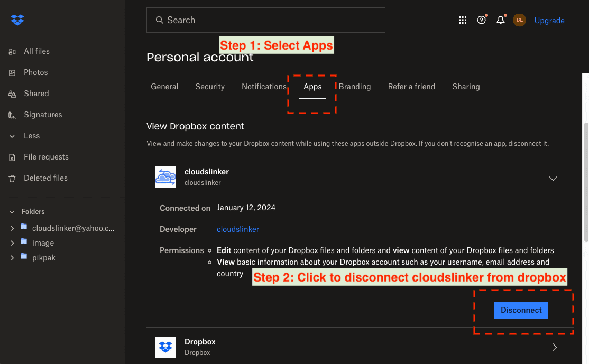This screenshot has width=589, height=364.
Task: Expand the image folder arrow
Action: [x=12, y=243]
